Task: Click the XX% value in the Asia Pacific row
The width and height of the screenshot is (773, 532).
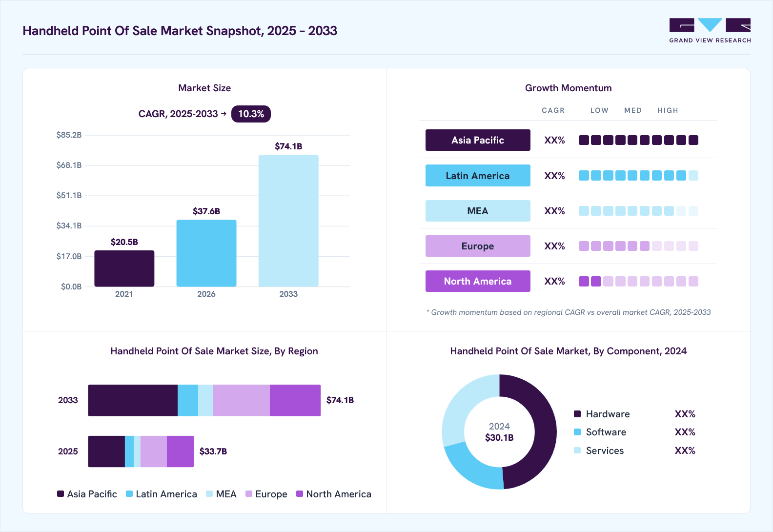Action: 555,141
